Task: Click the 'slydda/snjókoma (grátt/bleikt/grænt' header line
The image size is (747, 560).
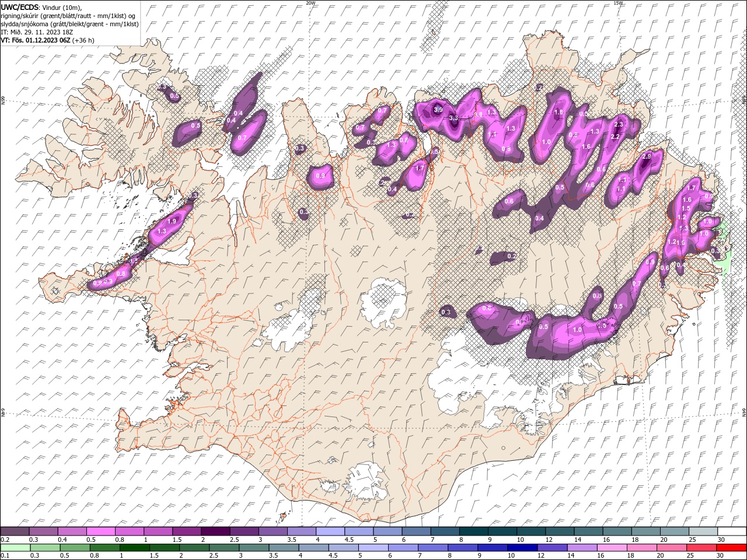Action: [70, 24]
